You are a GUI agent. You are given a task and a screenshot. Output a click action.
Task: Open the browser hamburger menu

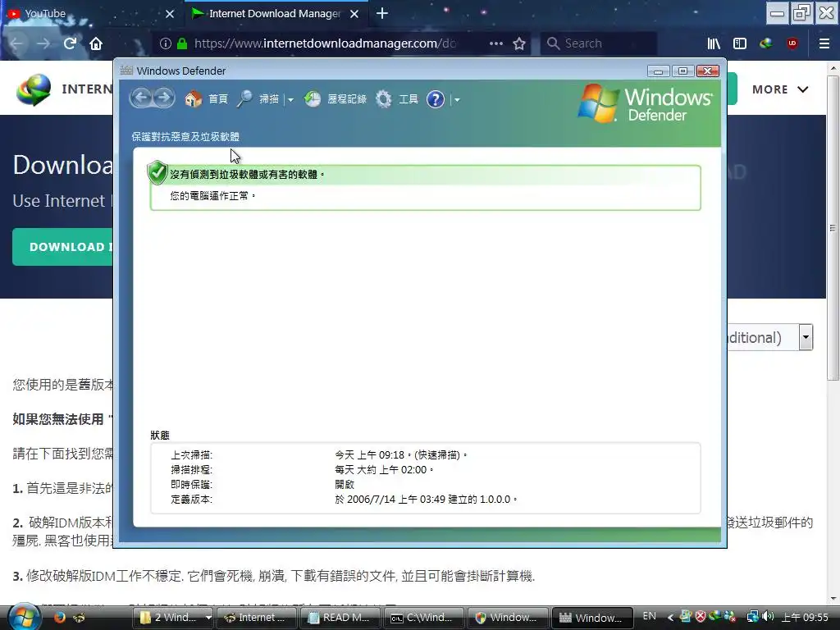coord(824,43)
